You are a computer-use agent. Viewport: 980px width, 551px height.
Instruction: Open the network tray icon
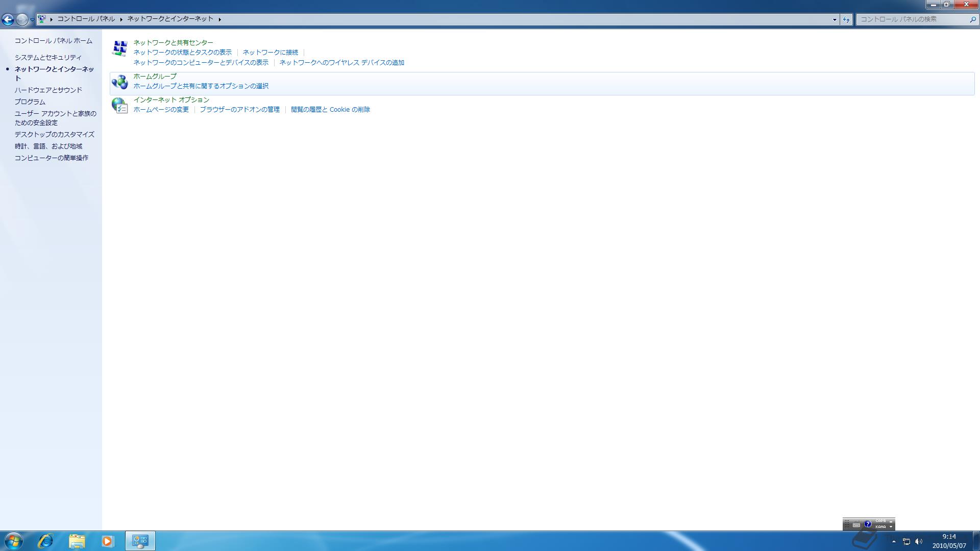click(906, 541)
